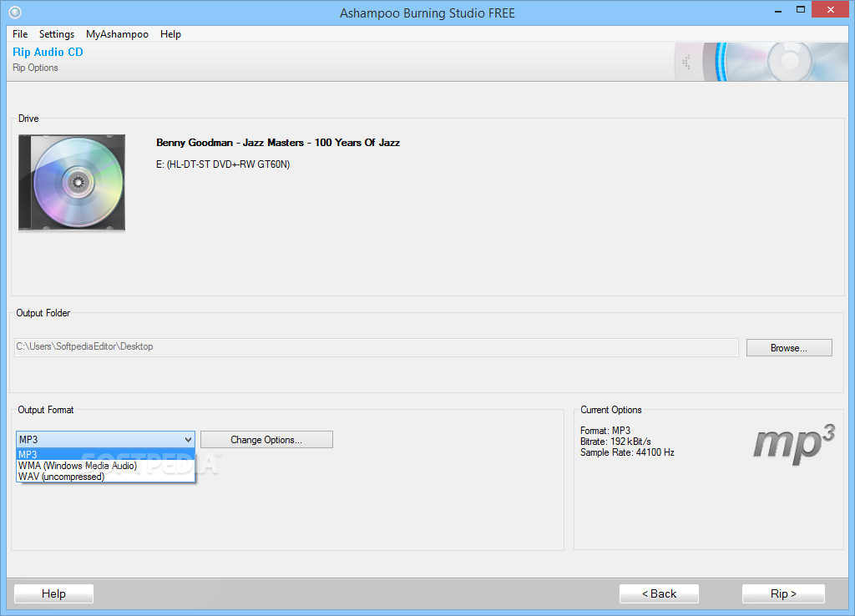Click the app icon in title bar
Viewport: 855px width, 616px height.
point(15,12)
